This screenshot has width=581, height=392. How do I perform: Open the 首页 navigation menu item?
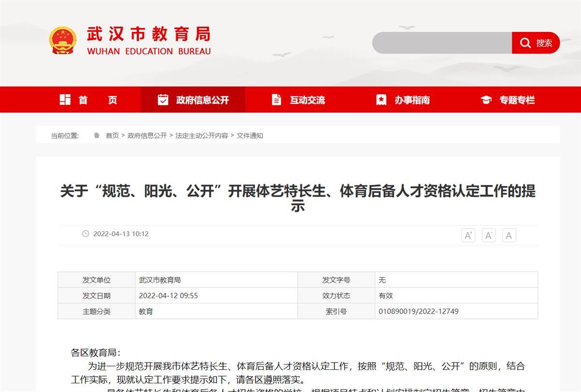click(89, 100)
